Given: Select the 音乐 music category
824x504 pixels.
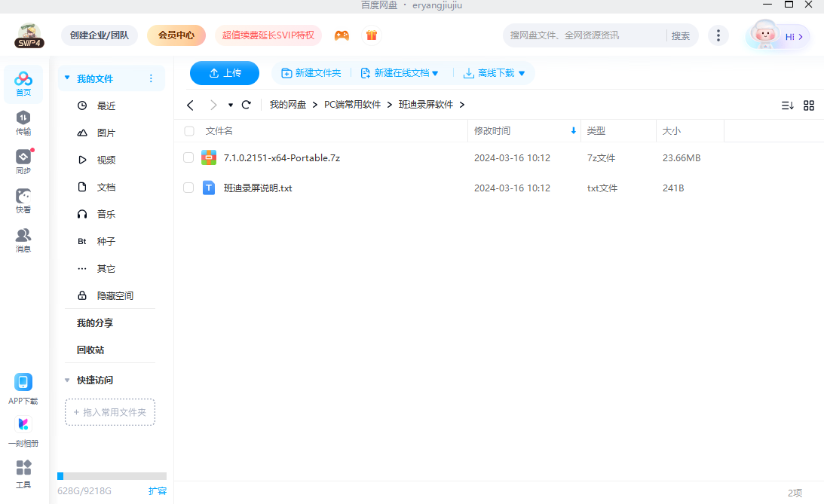Looking at the screenshot, I should coord(106,214).
